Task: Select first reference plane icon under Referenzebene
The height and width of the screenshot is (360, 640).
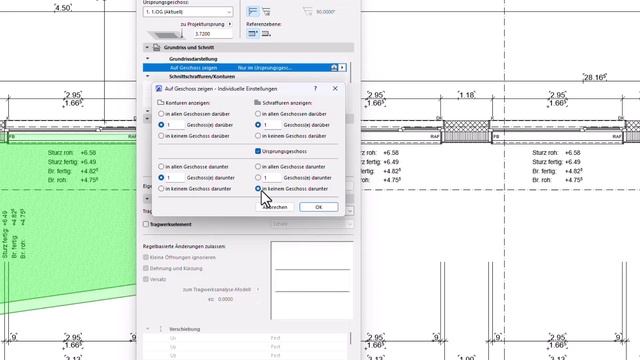Action: click(x=253, y=34)
